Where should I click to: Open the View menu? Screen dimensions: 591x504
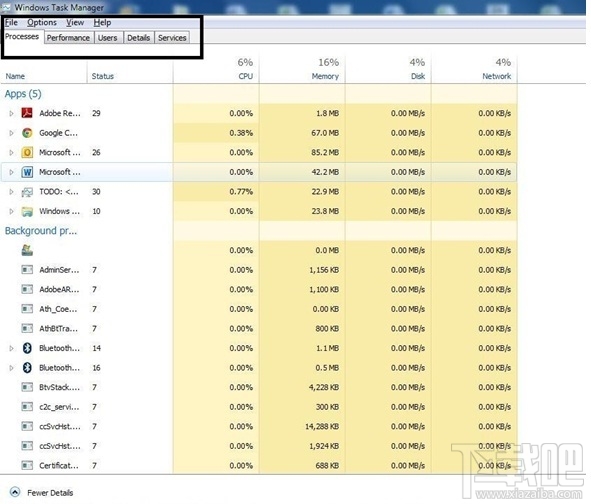(75, 23)
